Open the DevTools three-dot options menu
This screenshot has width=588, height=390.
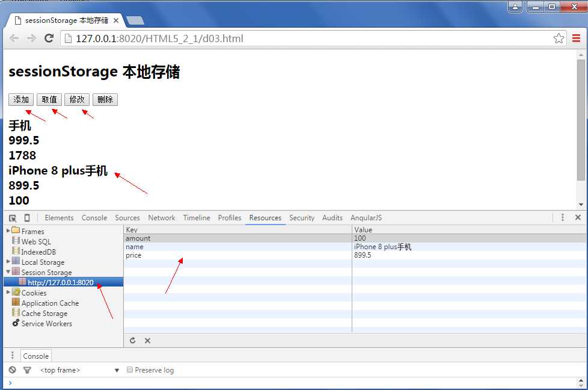562,217
